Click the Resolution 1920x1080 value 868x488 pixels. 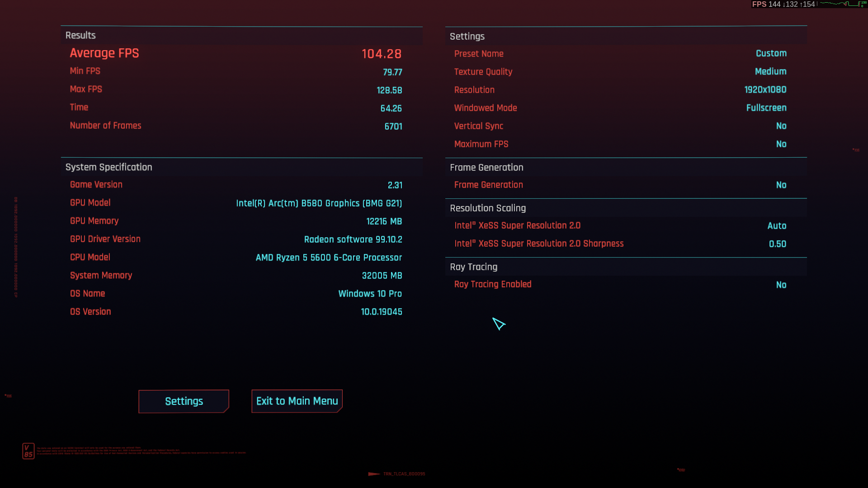(765, 90)
